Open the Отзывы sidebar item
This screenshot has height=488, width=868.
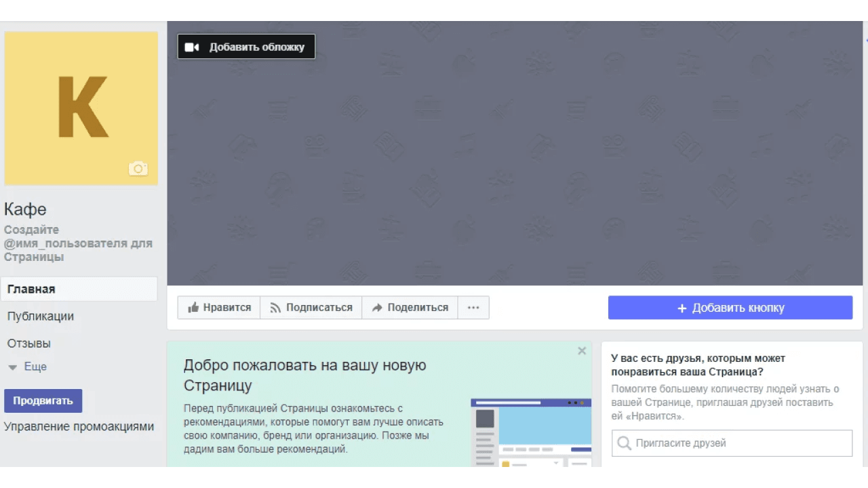pos(29,344)
